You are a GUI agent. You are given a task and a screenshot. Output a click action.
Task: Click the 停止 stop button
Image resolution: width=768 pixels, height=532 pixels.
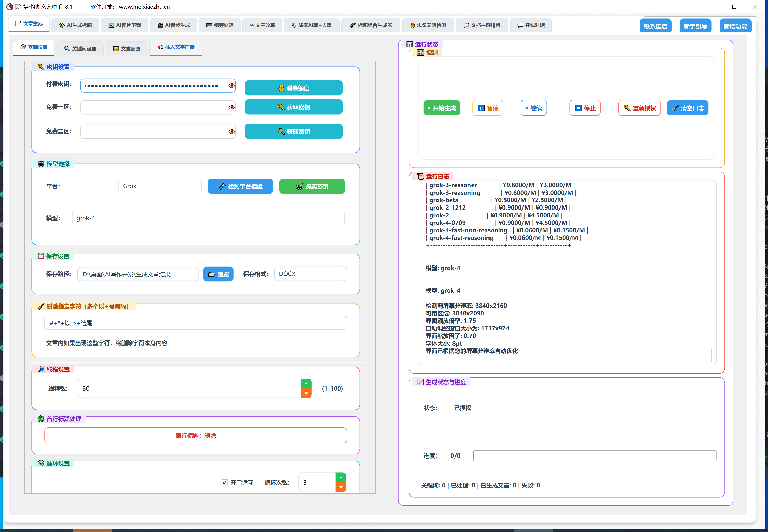click(585, 108)
